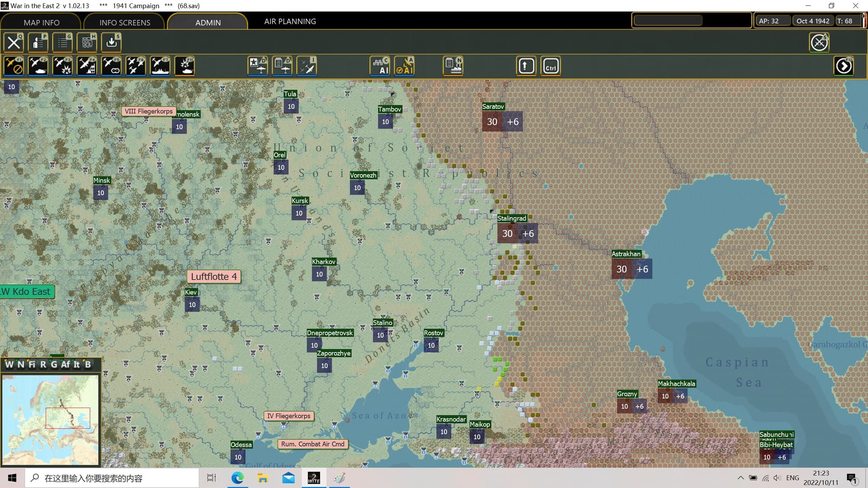Open the preferences icon (P)
868x488 pixels.
[38, 42]
